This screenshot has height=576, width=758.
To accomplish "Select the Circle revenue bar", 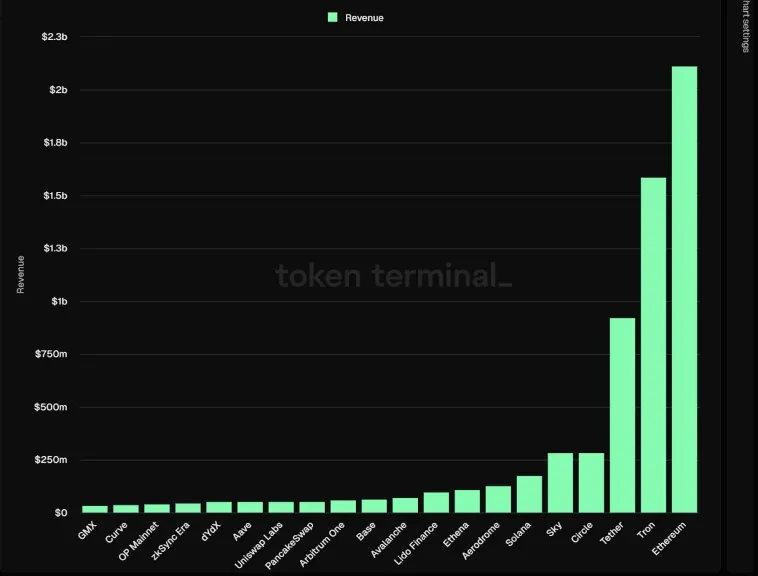I will point(591,483).
